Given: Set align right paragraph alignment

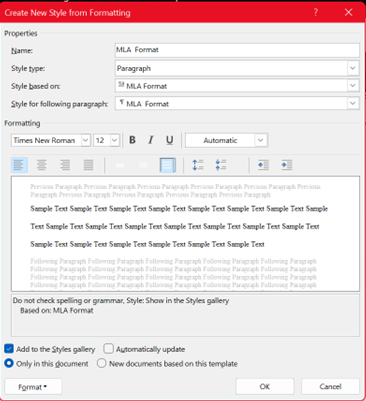Looking at the screenshot, I should [65, 165].
